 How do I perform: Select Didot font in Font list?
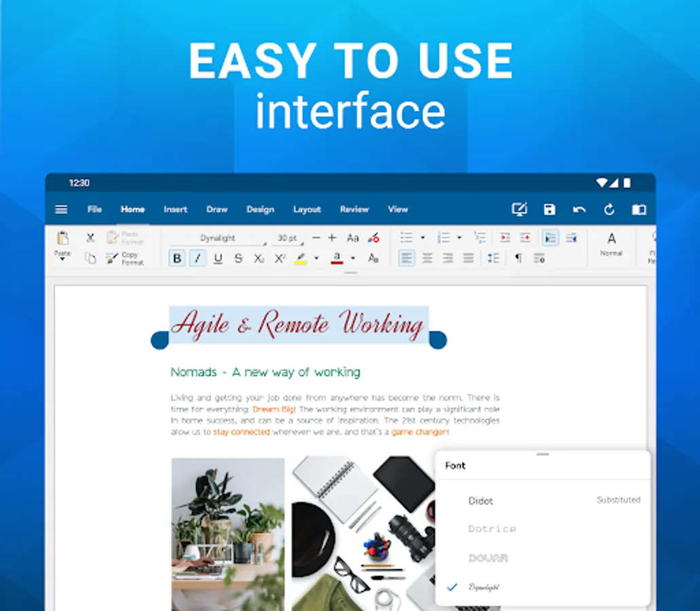542,501
